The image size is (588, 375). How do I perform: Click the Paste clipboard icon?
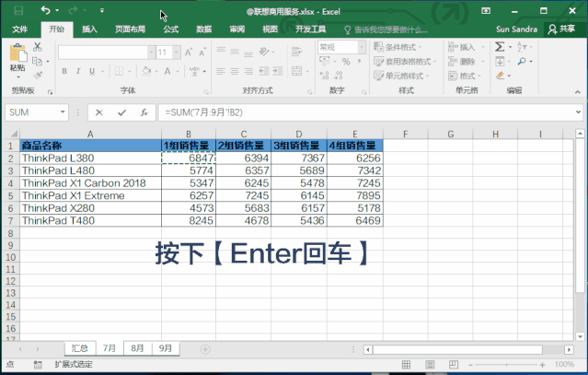tap(17, 53)
